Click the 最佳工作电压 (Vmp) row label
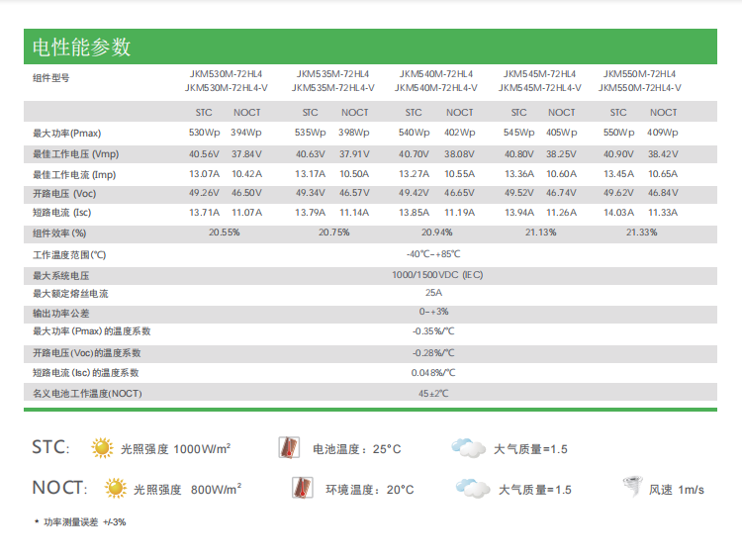 (76, 154)
